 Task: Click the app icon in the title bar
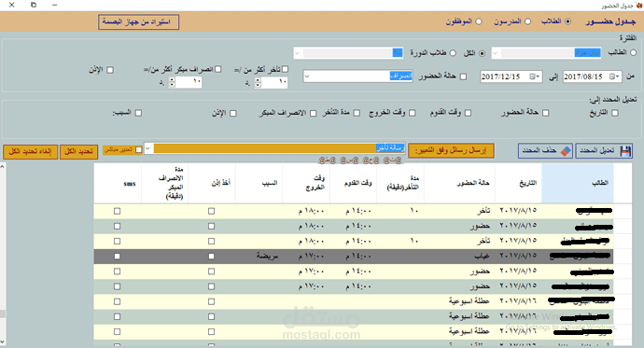tap(638, 6)
